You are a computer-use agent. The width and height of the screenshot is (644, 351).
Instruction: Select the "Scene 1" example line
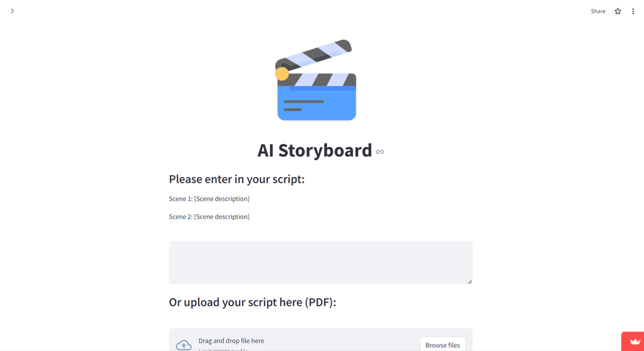(209, 198)
